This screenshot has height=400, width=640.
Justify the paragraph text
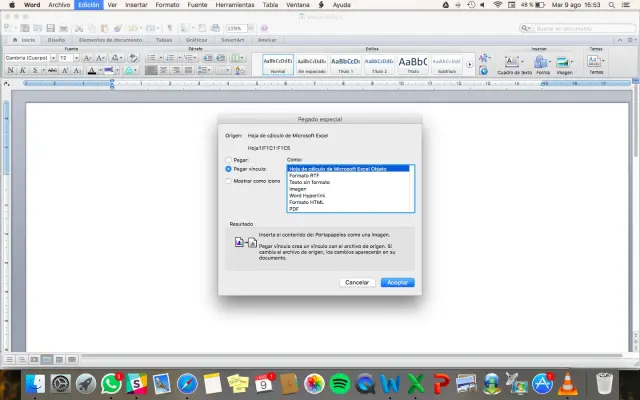click(188, 70)
